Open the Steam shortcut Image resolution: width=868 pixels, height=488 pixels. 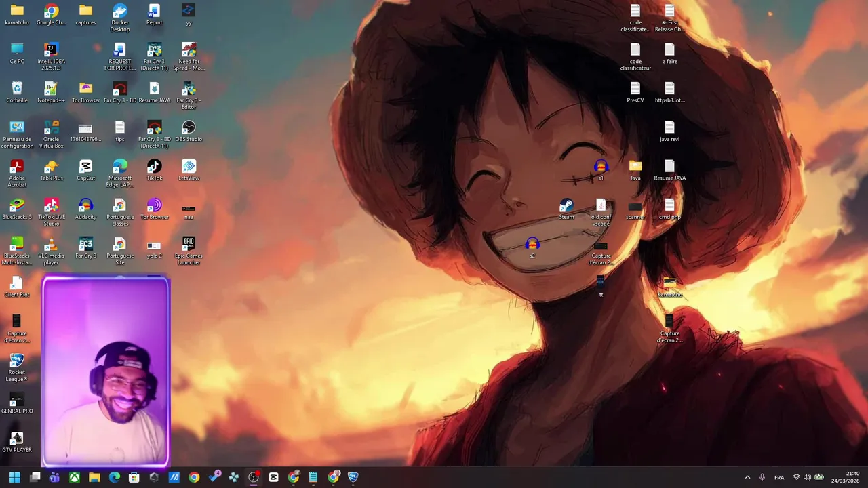coord(566,209)
